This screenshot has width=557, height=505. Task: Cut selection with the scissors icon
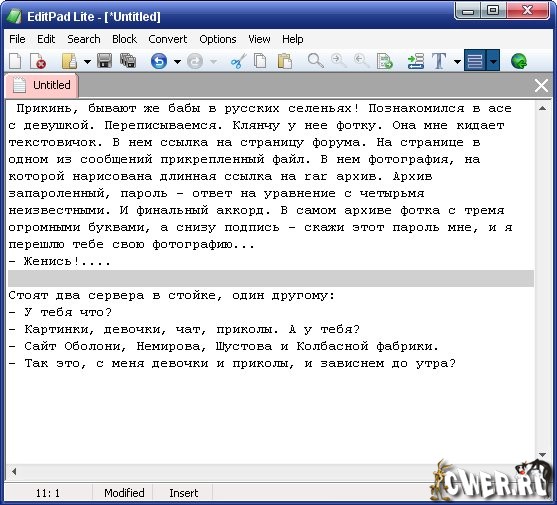tap(238, 61)
